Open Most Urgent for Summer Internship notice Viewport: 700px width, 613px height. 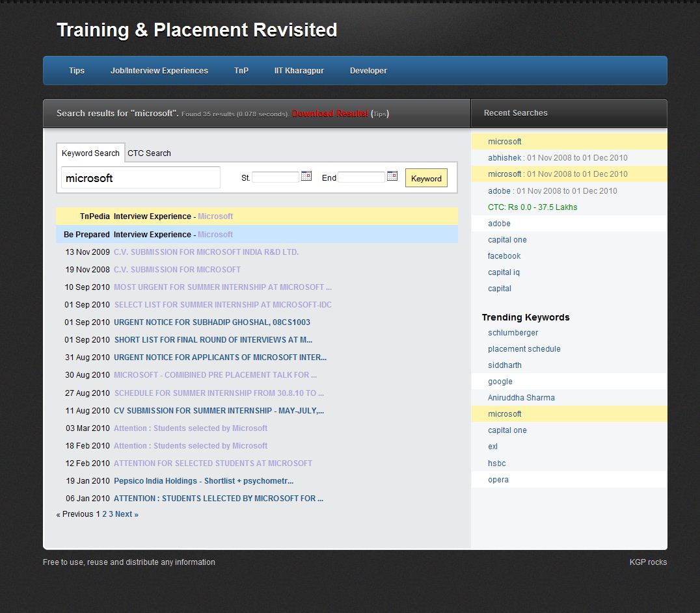[222, 287]
